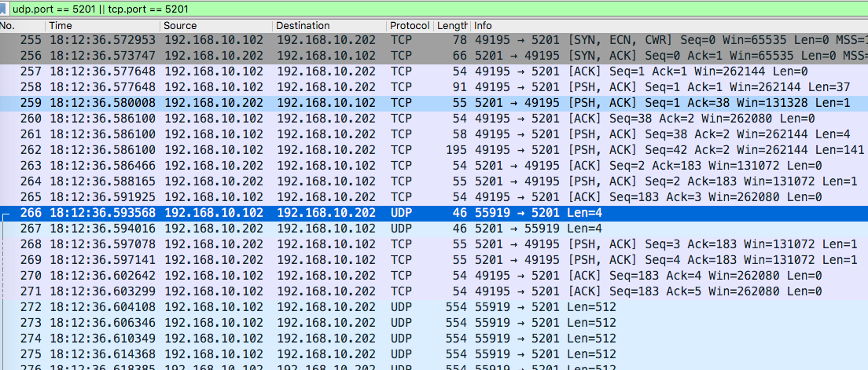Sort by the Info column header
Viewport: 868px width, 370px height.
pyautogui.click(x=669, y=25)
